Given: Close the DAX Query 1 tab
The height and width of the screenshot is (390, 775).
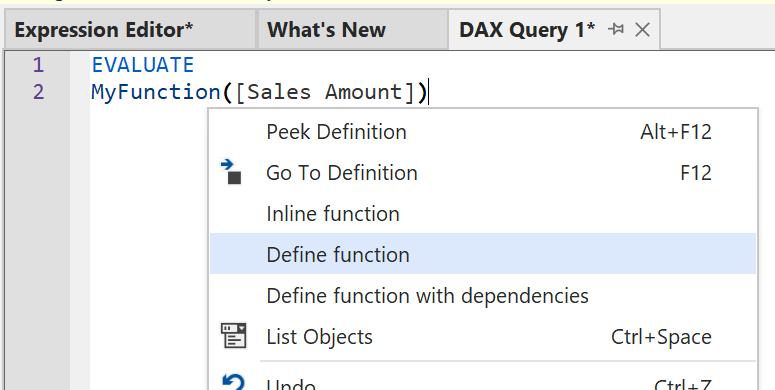Looking at the screenshot, I should (642, 30).
